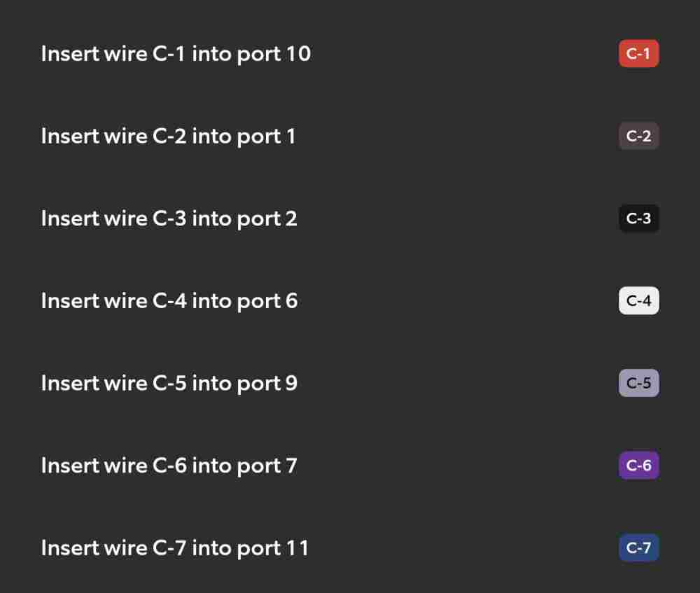Click the black C-3 wire badge
Viewport: 700px width, 593px height.
click(x=638, y=218)
